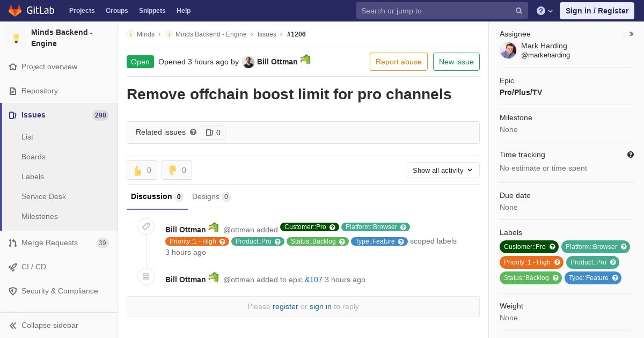The image size is (644, 338).
Task: Click the Pro/Plus/TV epic link
Action: click(521, 92)
